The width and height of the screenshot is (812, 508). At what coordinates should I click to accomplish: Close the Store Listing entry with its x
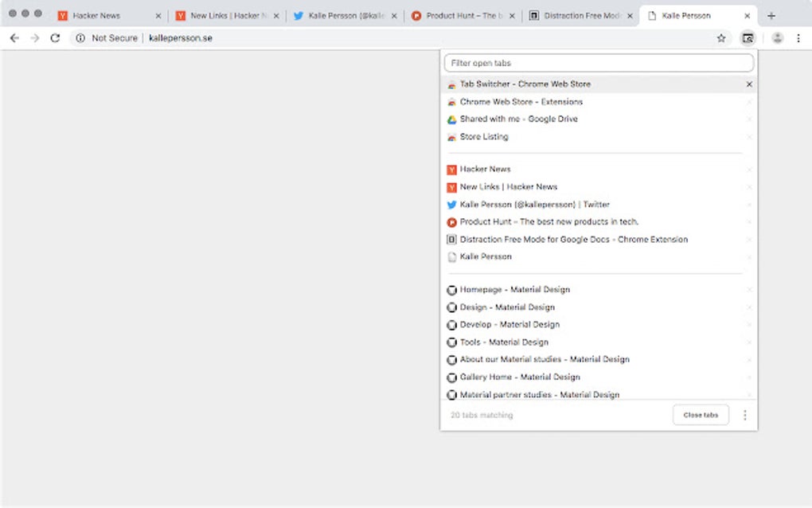[x=749, y=136]
